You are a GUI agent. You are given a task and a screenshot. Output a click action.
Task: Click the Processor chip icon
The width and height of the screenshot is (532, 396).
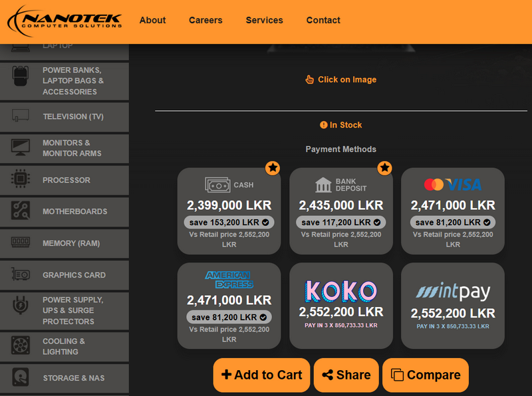tap(21, 178)
